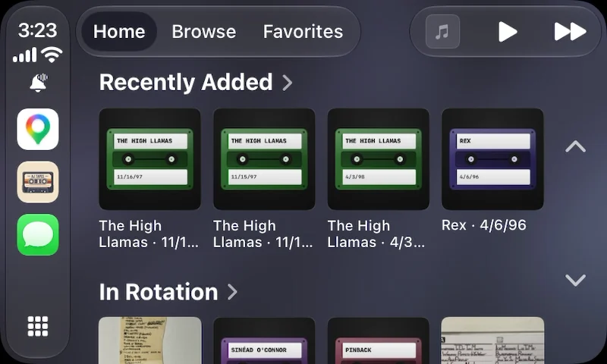This screenshot has height=364, width=607.
Task: Start playback with the Play button
Action: [x=508, y=31]
